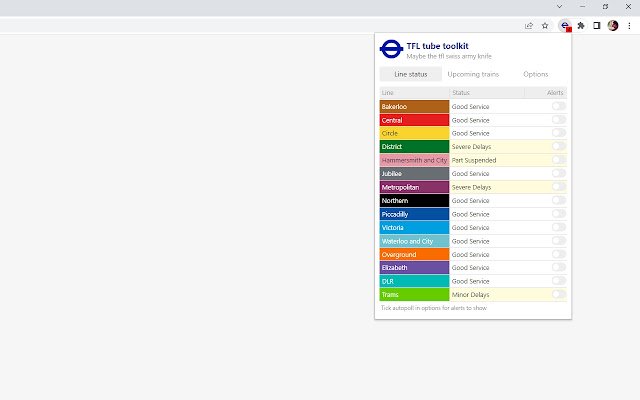Select the magenta Metropolitan line cell
The width and height of the screenshot is (640, 400).
click(414, 187)
